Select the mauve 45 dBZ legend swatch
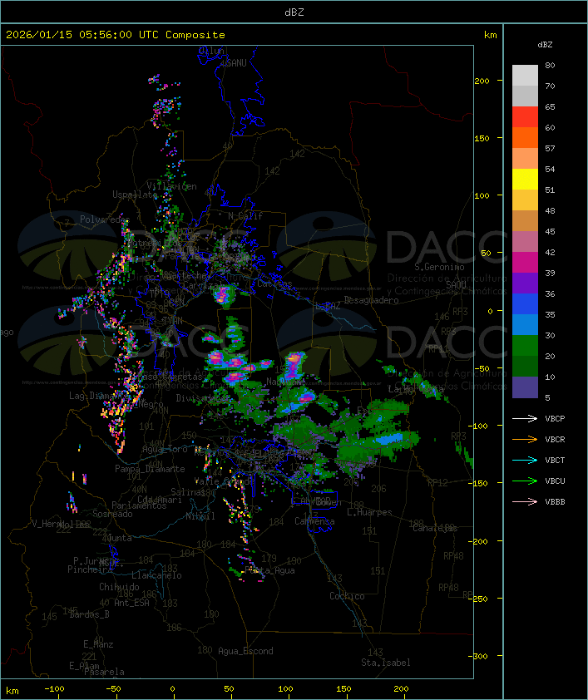The height and width of the screenshot is (700, 588). pyautogui.click(x=525, y=242)
